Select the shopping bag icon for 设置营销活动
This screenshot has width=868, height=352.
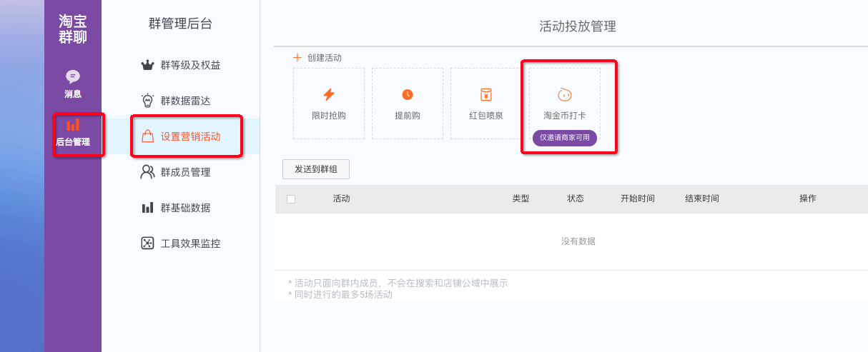[x=148, y=136]
